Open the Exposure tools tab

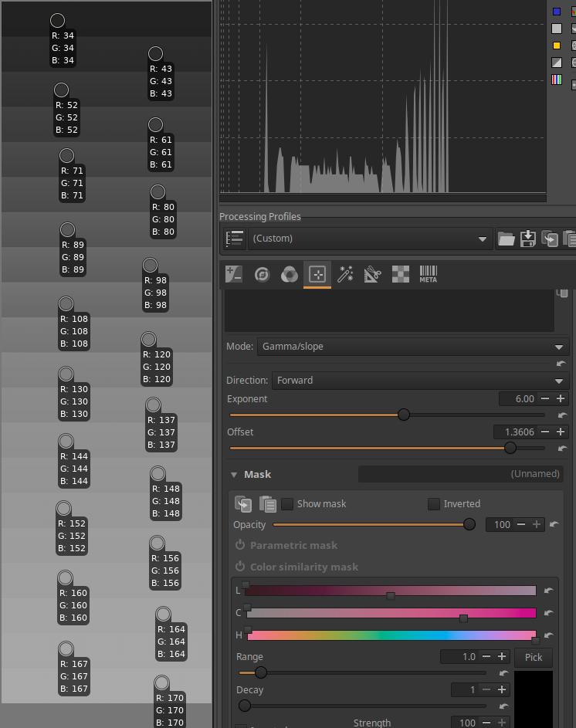point(234,274)
